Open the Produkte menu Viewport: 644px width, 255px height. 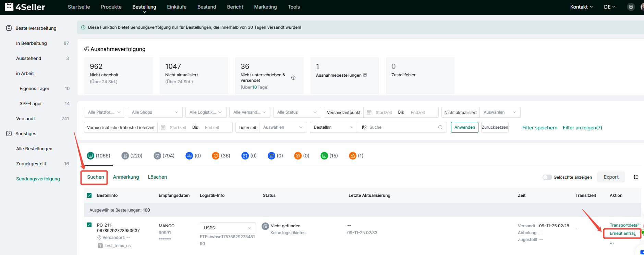(111, 7)
